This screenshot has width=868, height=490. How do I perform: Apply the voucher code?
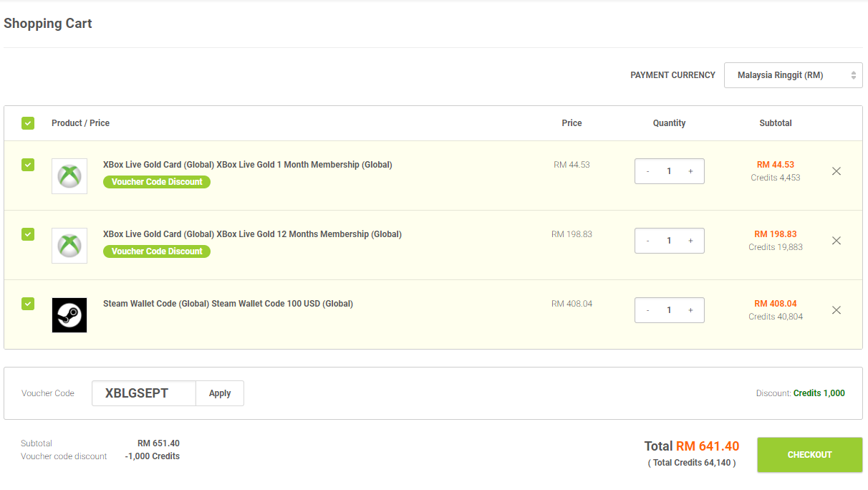[220, 393]
